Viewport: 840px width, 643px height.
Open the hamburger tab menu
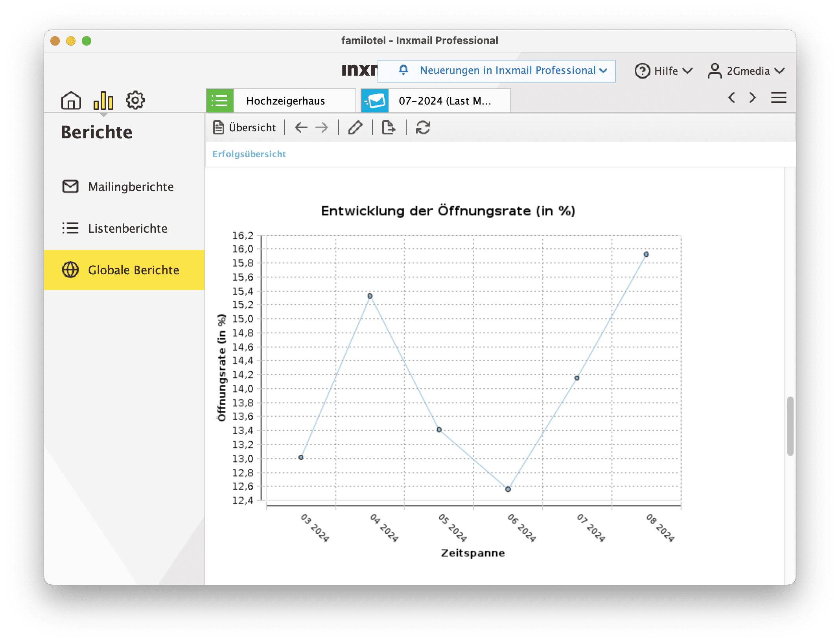click(x=778, y=98)
